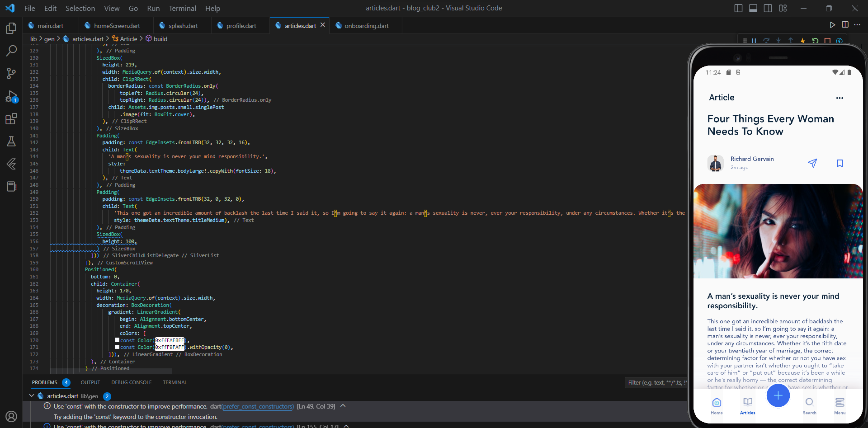Tap the Search icon in the emulator's navigation bar

(x=809, y=405)
